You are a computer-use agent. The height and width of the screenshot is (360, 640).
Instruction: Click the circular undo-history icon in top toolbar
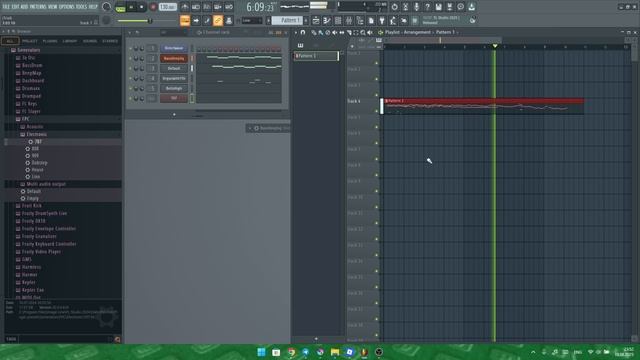(394, 7)
